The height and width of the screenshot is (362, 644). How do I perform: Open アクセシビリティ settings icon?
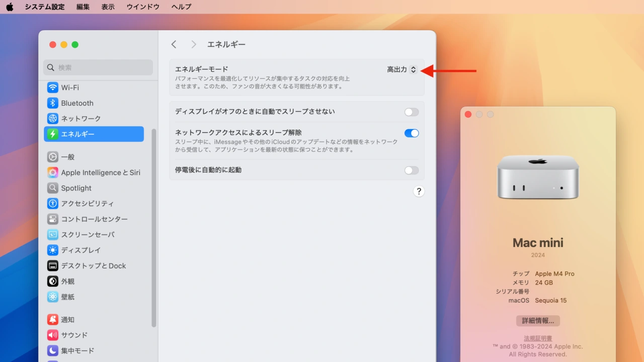coord(53,204)
